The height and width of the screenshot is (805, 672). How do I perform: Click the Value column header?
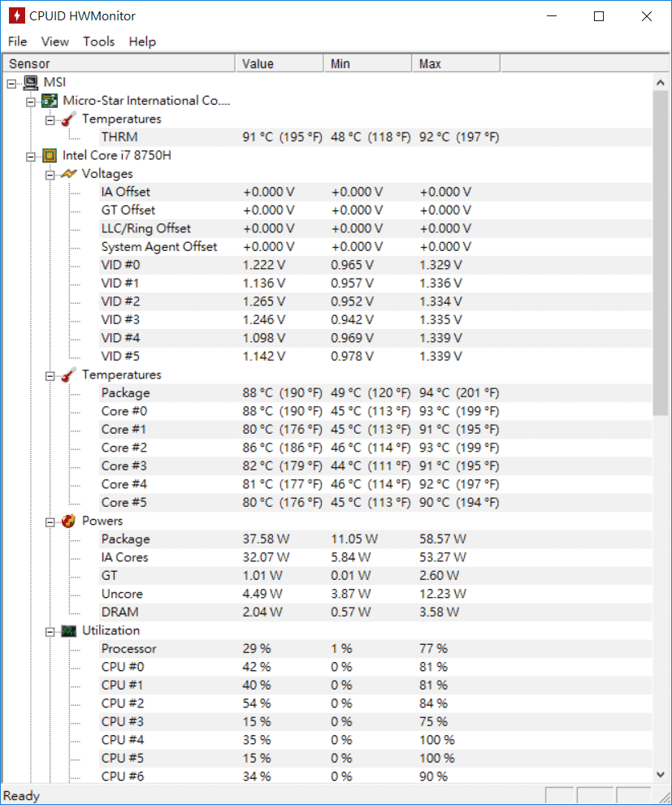tap(280, 63)
